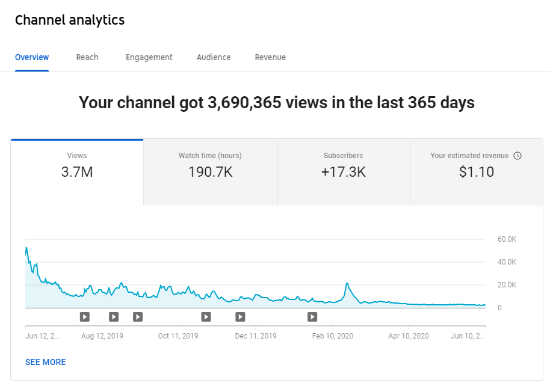Image resolution: width=550 pixels, height=392 pixels.
Task: Switch to the Reach tab
Action: pos(87,57)
